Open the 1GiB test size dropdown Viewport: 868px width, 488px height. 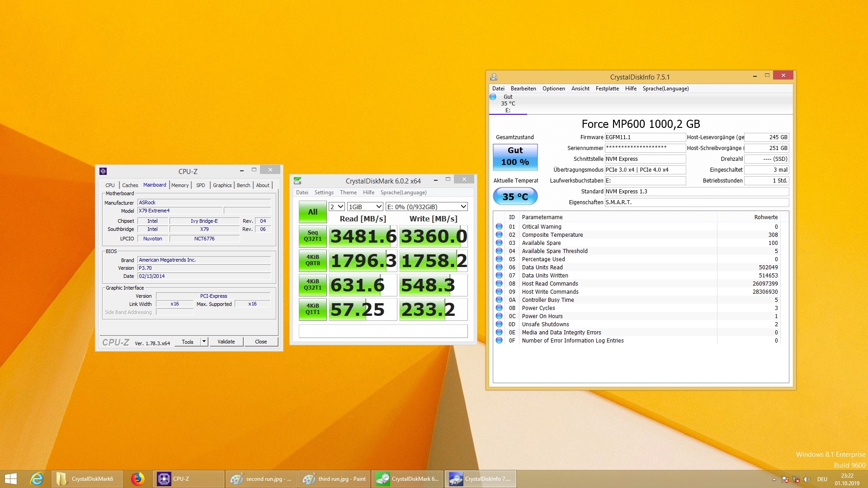point(365,207)
